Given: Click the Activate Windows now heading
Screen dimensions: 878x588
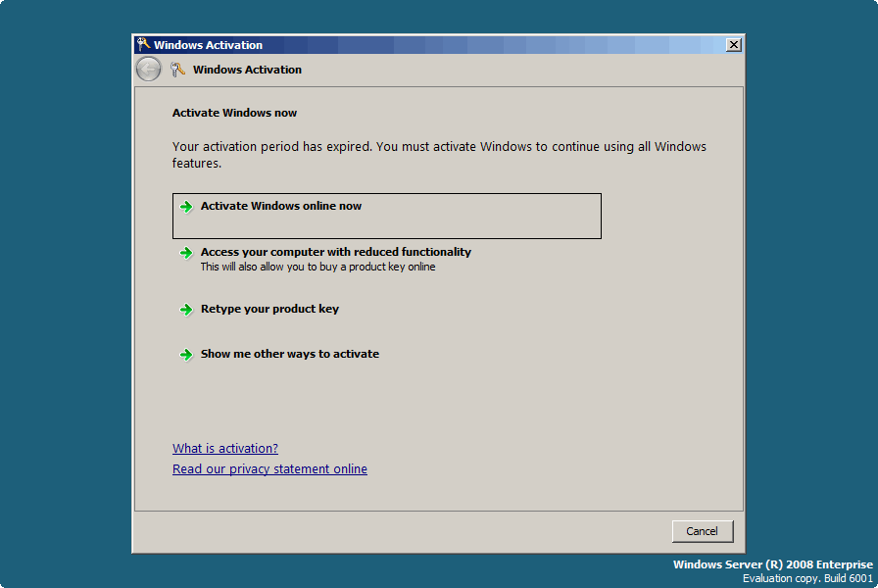Looking at the screenshot, I should 234,113.
